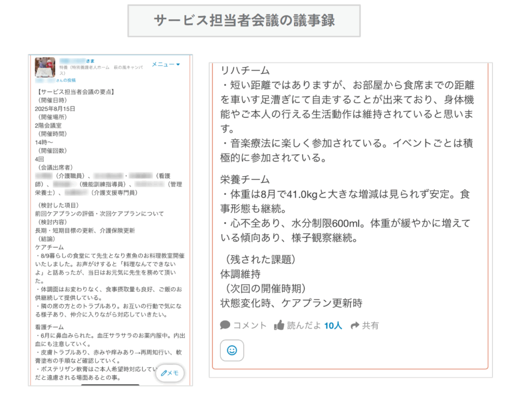Image resolution: width=532 pixels, height=393 pixels.
Task: Click the リハチーム section heading
Action: pyautogui.click(x=245, y=70)
